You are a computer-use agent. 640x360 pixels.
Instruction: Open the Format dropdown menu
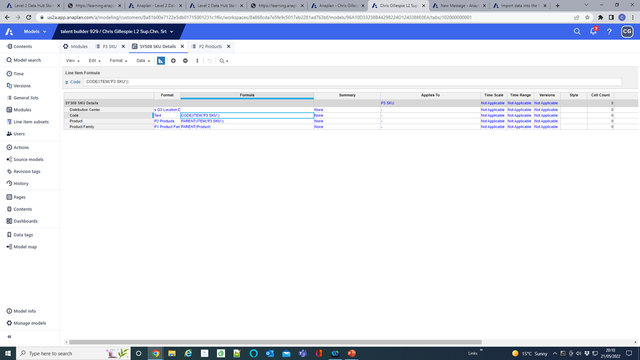coord(118,60)
